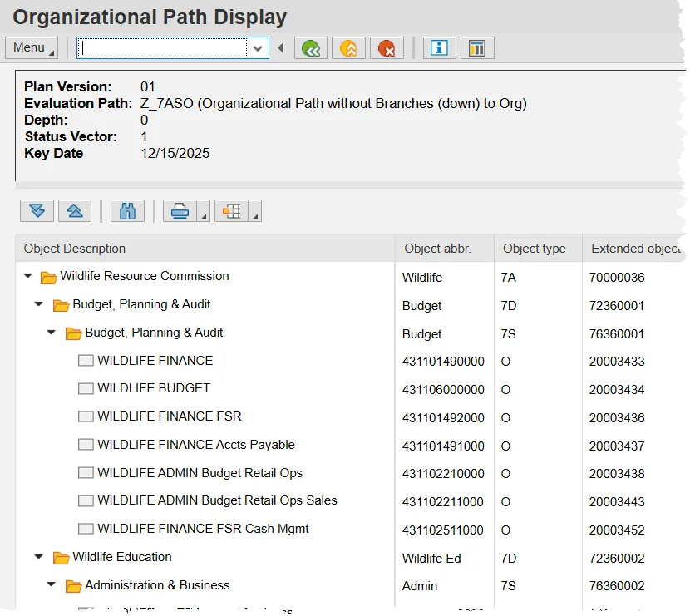690x616 pixels.
Task: Click the Object type column header
Action: point(534,249)
